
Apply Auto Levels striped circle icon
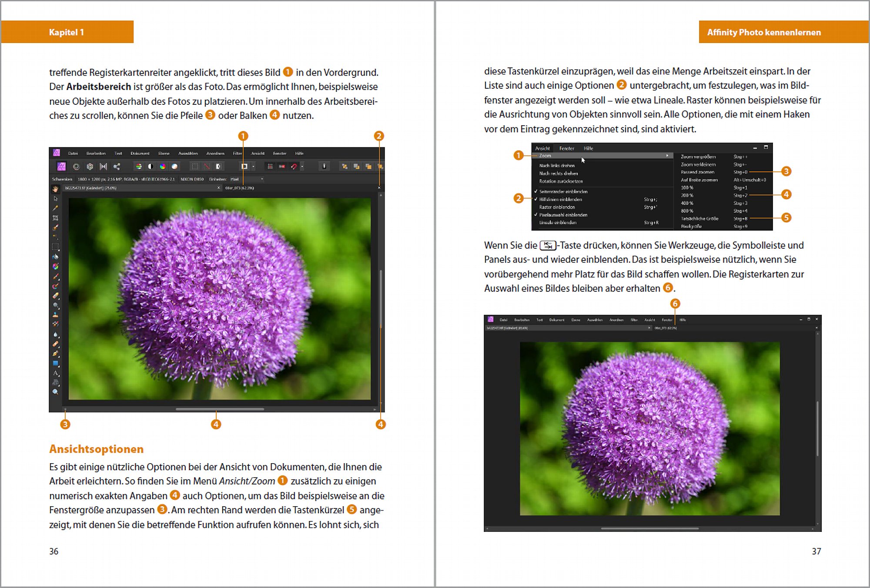[x=138, y=166]
